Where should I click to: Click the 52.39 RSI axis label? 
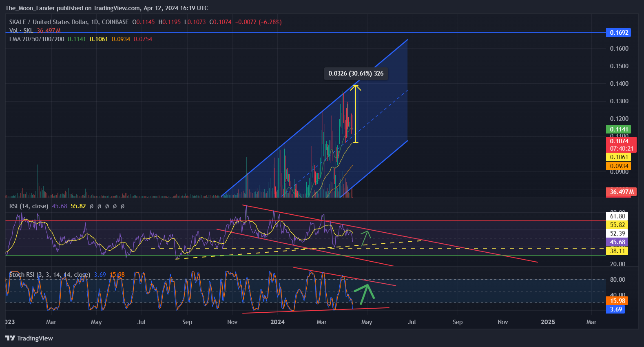(x=617, y=234)
